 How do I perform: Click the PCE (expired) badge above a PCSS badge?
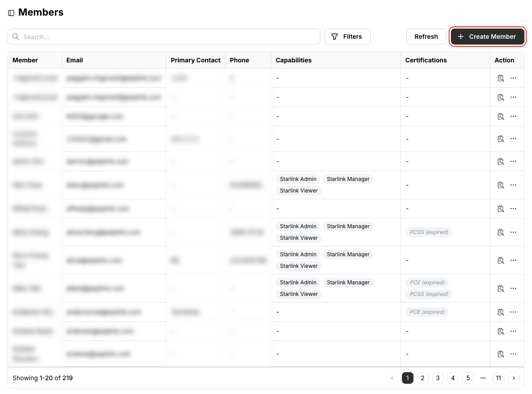pos(427,282)
